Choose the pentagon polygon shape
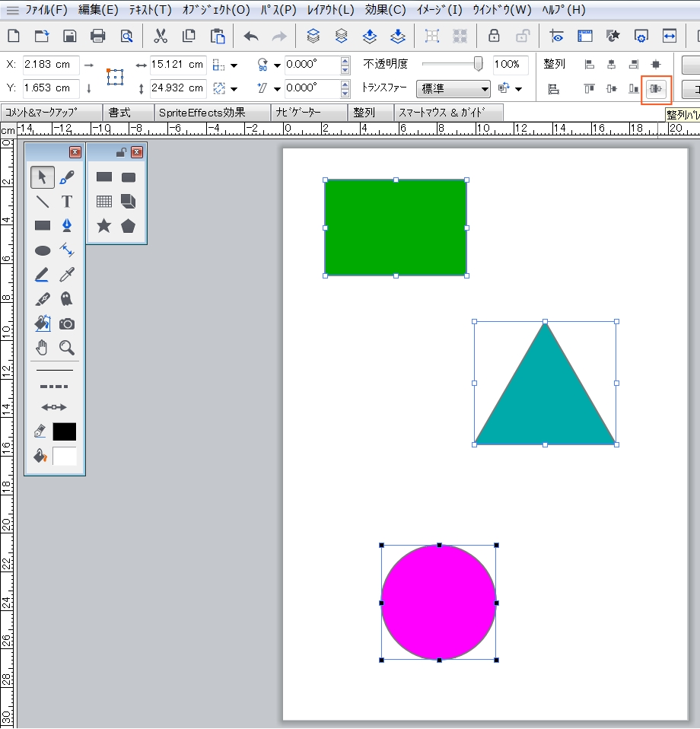 click(x=128, y=226)
